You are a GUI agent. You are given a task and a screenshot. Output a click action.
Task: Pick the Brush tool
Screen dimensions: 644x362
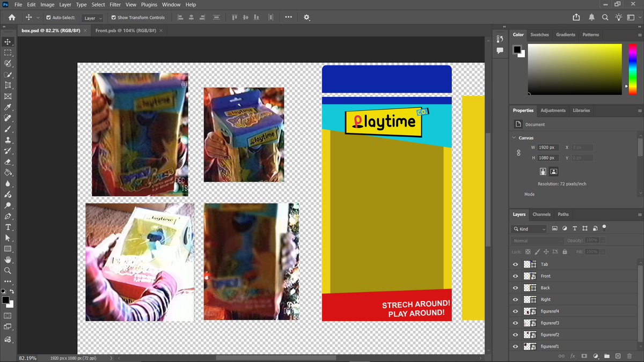pos(8,129)
